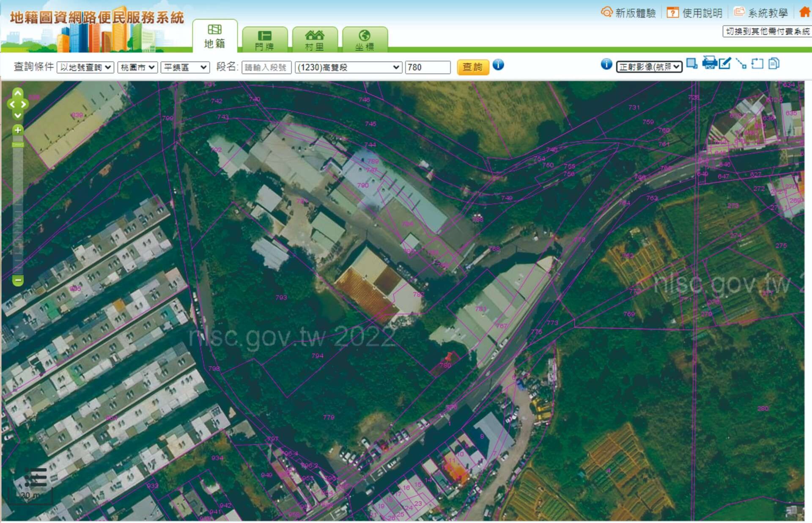Click the box-select area tool icon
This screenshot has height=523, width=812.
point(692,64)
